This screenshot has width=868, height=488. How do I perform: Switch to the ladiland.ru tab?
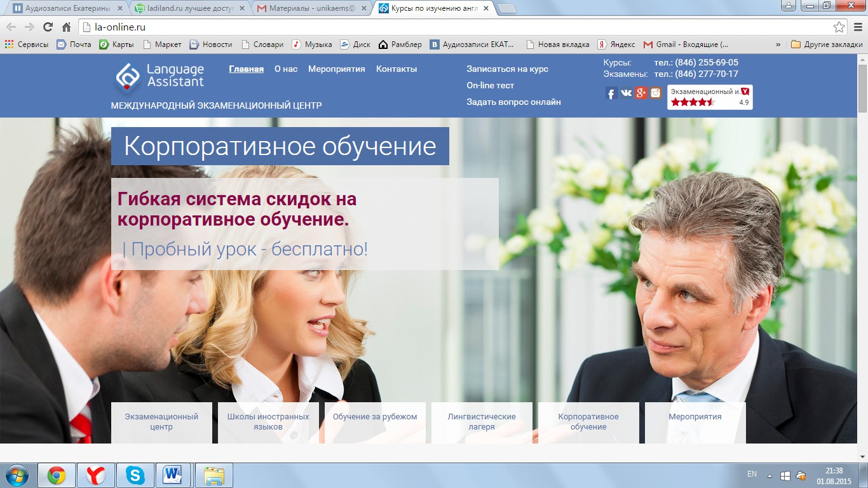pyautogui.click(x=190, y=8)
